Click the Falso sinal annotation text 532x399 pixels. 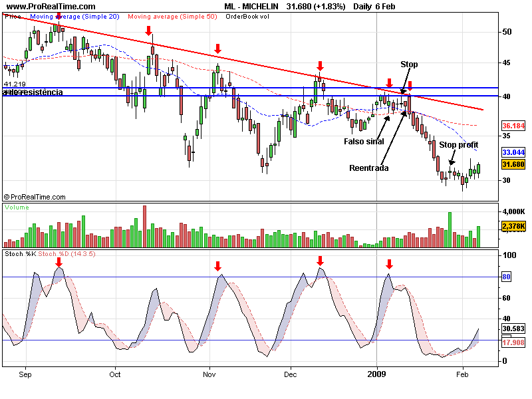364,142
